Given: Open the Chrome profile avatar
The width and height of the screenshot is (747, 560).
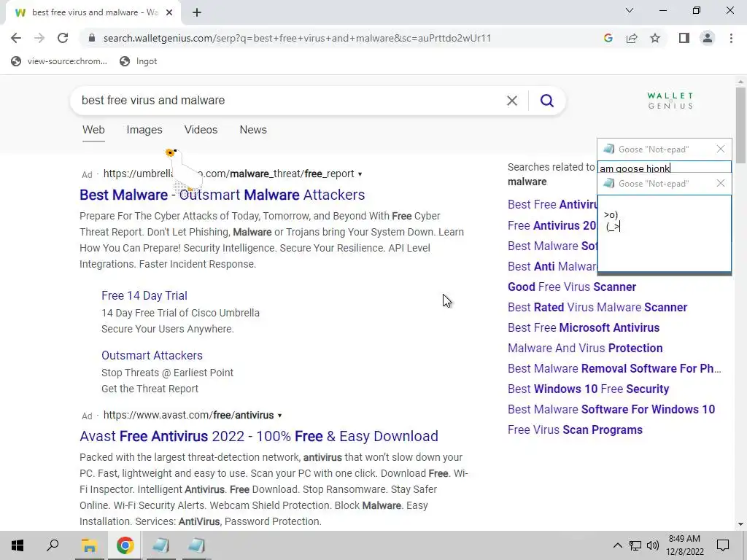Looking at the screenshot, I should (x=708, y=38).
